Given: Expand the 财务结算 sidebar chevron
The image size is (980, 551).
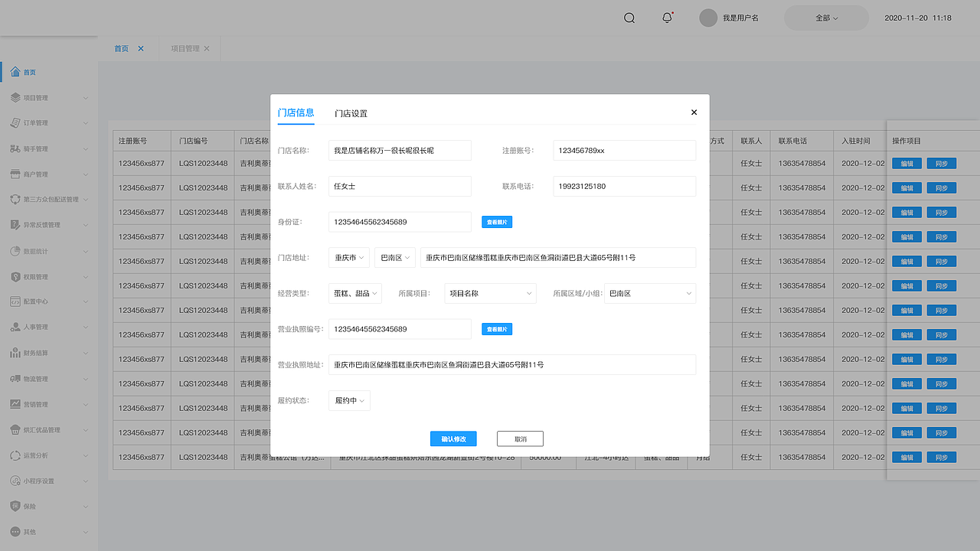Looking at the screenshot, I should [x=86, y=353].
